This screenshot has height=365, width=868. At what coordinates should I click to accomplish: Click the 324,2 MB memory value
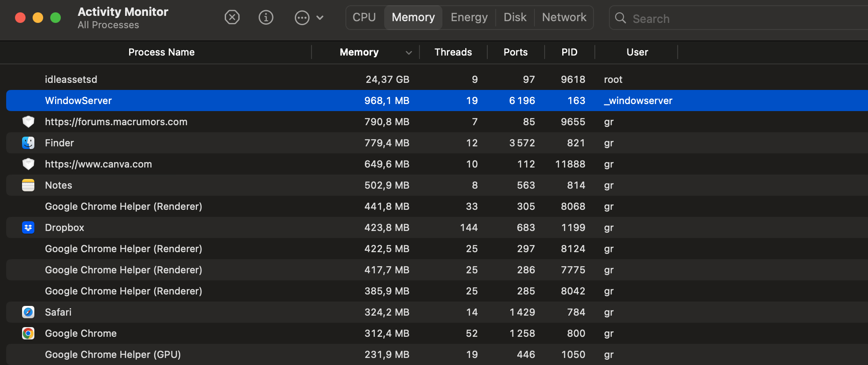coord(387,312)
